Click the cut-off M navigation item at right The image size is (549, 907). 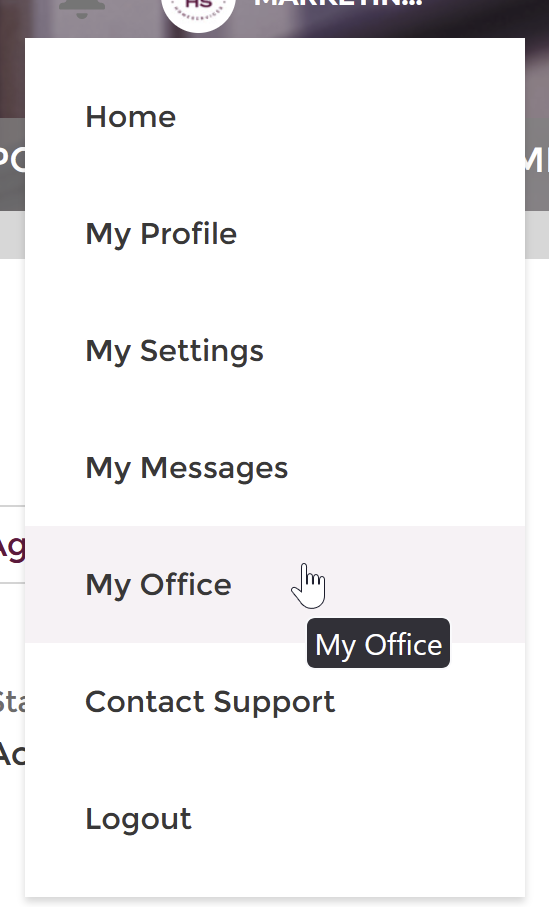pos(537,160)
